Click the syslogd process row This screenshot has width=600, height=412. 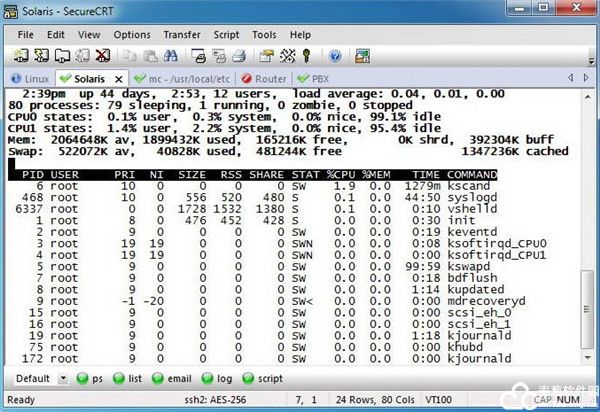(x=253, y=198)
